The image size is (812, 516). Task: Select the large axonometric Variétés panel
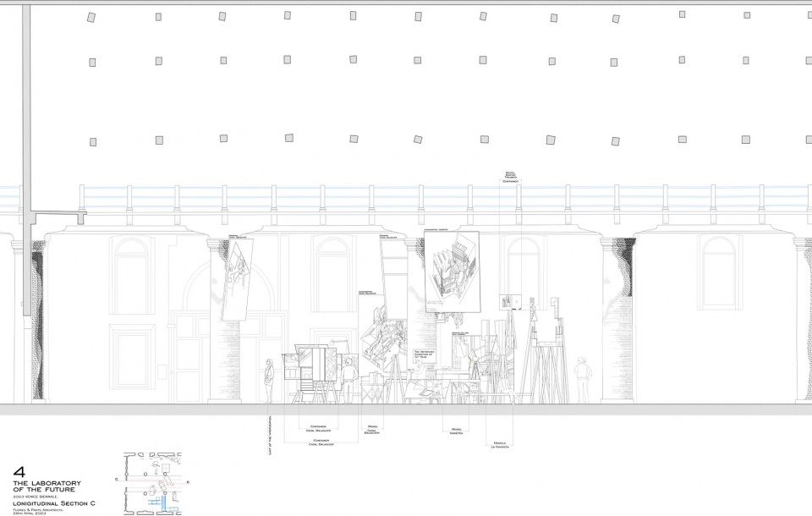(452, 272)
